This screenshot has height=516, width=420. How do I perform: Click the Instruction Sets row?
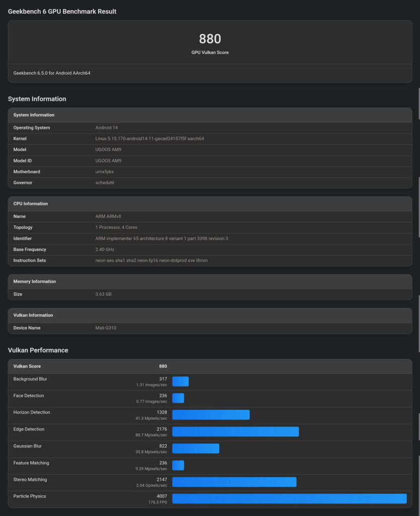coord(151,261)
